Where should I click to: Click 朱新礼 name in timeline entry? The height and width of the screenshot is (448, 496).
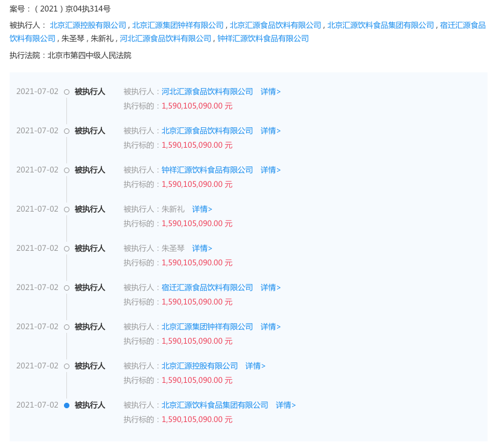(x=173, y=209)
